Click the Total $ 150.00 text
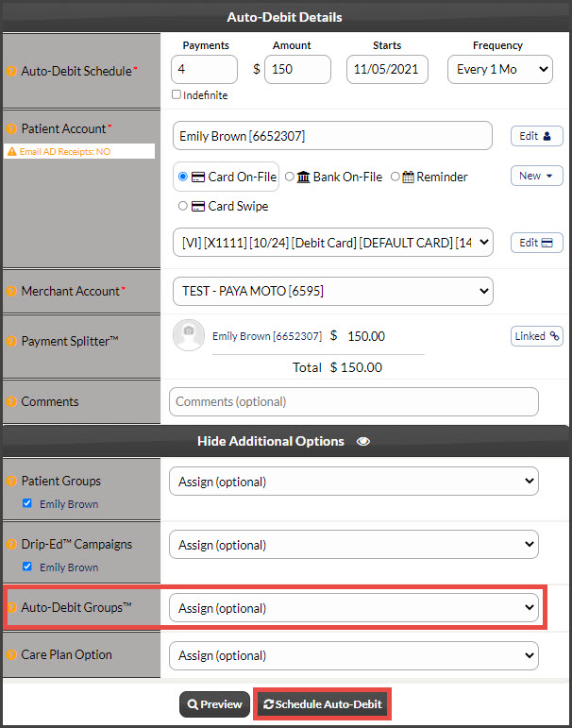The height and width of the screenshot is (728, 572). coord(338,367)
